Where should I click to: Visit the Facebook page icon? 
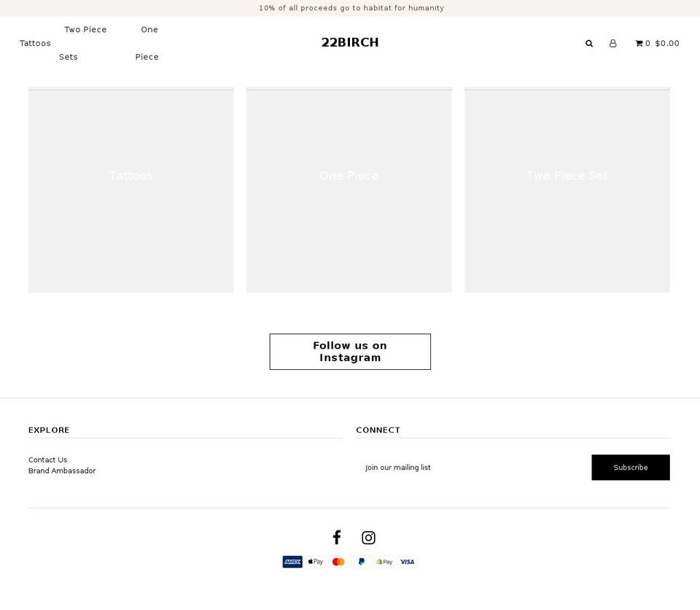[337, 537]
